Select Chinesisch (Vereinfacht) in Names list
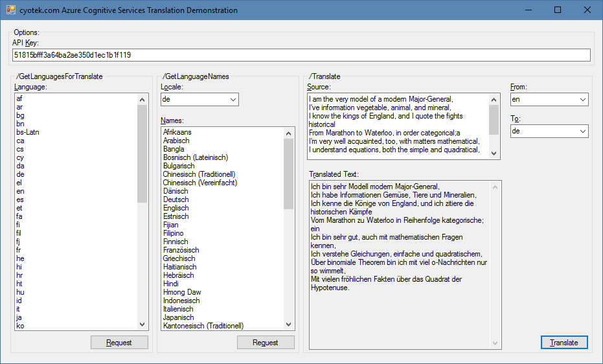603x364 pixels. pos(223,183)
